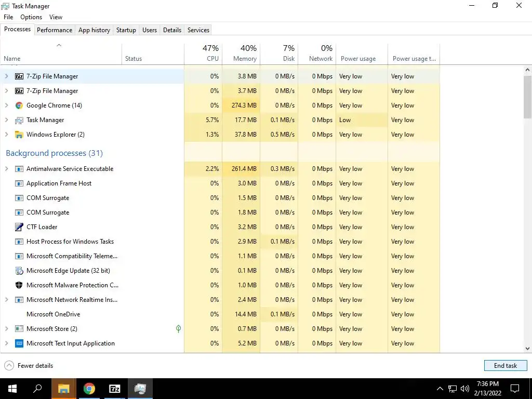The width and height of the screenshot is (532, 399).
Task: Click the process list scrollbar thumb
Action: click(x=527, y=97)
